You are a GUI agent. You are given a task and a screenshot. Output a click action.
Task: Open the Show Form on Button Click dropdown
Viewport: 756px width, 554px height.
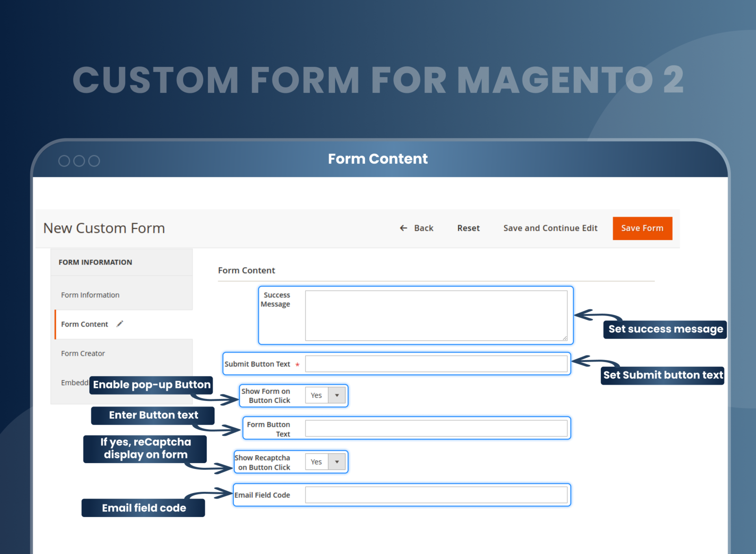click(325, 395)
